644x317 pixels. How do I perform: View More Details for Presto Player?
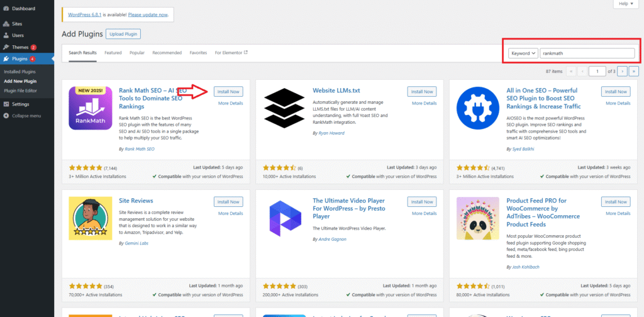coord(425,213)
